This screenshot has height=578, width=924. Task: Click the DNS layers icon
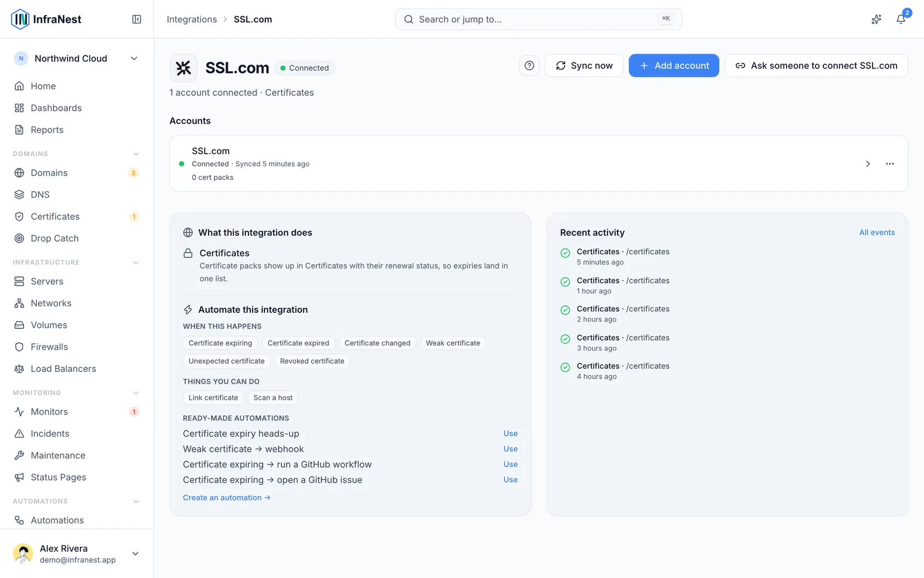coord(19,194)
